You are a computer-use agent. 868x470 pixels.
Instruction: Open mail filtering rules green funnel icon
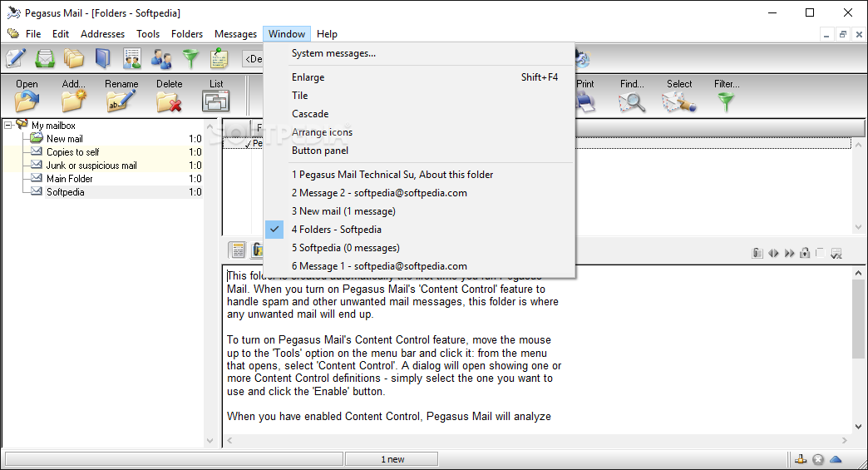191,59
